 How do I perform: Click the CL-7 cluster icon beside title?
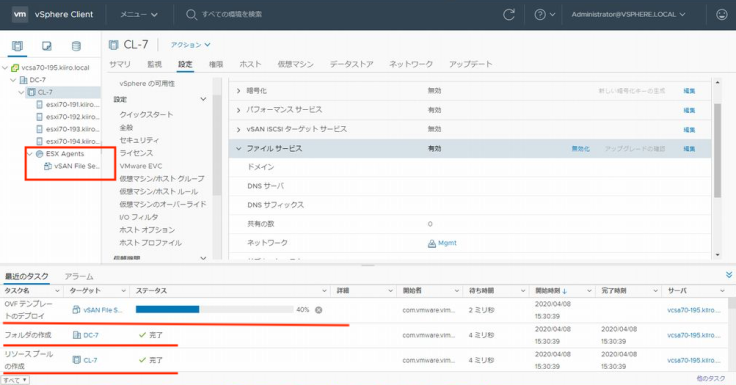pyautogui.click(x=114, y=45)
